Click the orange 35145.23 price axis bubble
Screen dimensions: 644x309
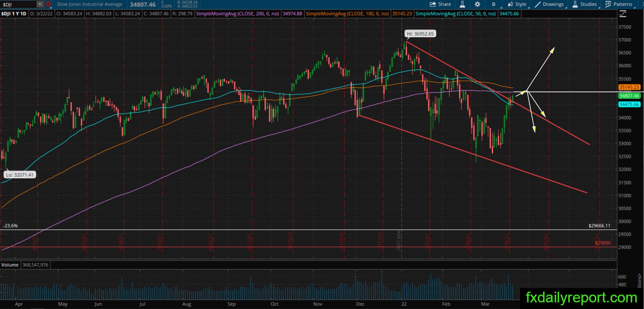tap(629, 87)
